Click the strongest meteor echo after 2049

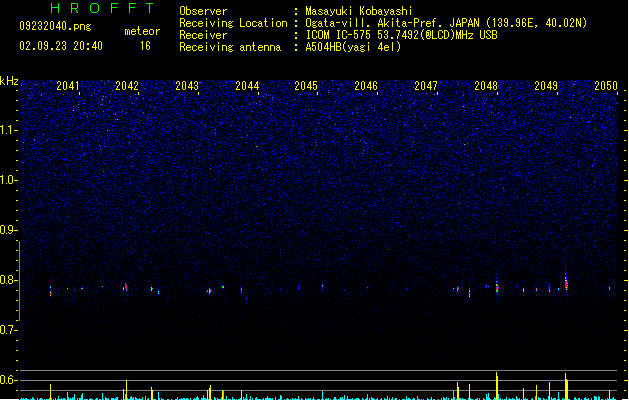[566, 283]
